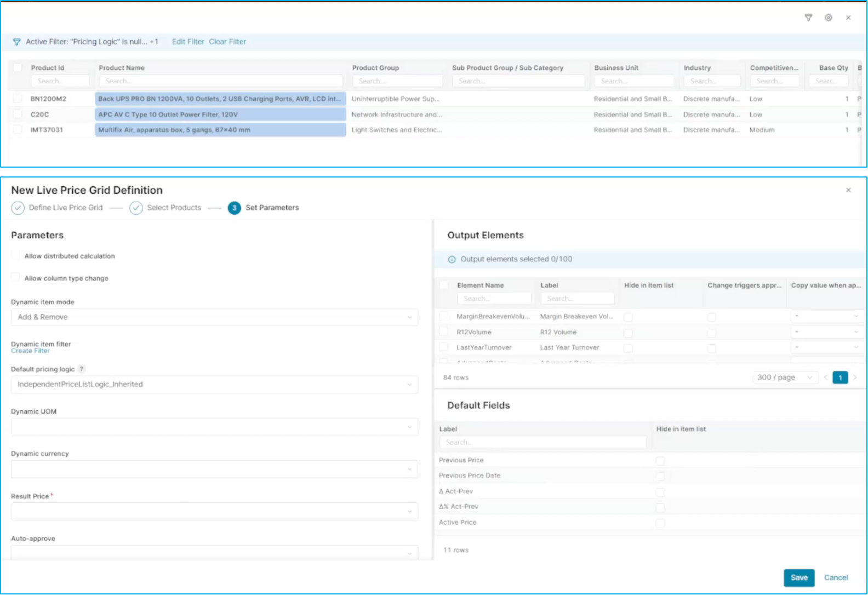The image size is (868, 595).
Task: Focus the Product Name search field
Action: click(221, 81)
